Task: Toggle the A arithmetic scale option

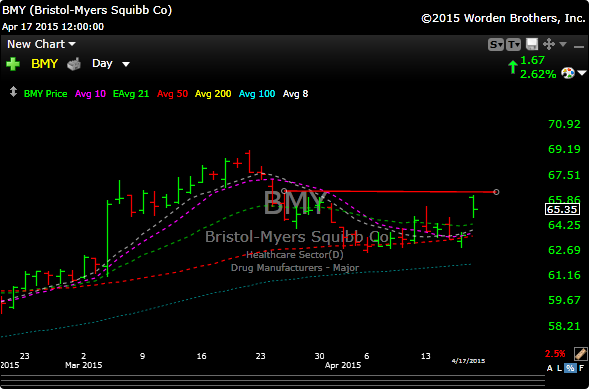Action: click(x=549, y=368)
